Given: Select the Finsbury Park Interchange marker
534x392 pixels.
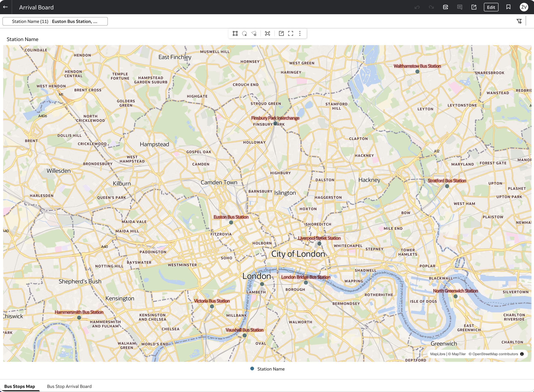Looking at the screenshot, I should pos(275,124).
